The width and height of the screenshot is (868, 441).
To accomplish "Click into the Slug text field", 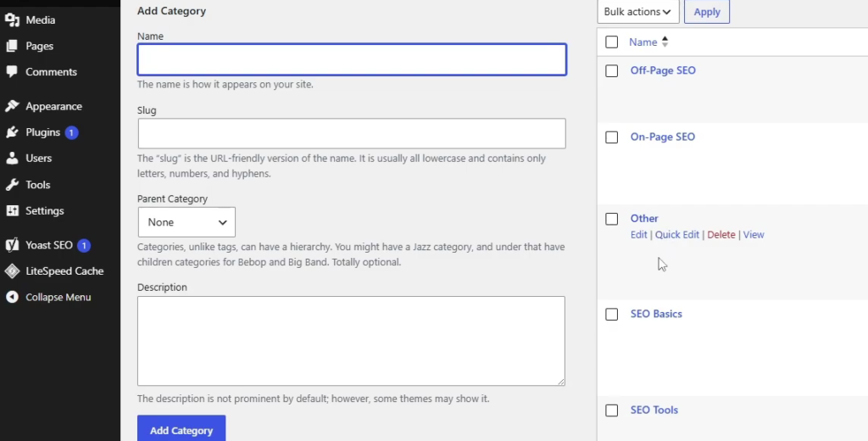I will (352, 133).
